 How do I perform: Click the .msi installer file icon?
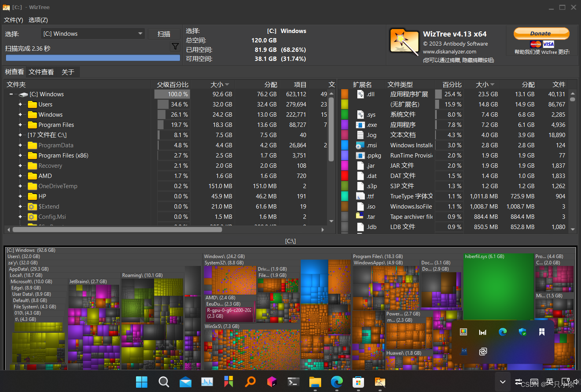360,145
